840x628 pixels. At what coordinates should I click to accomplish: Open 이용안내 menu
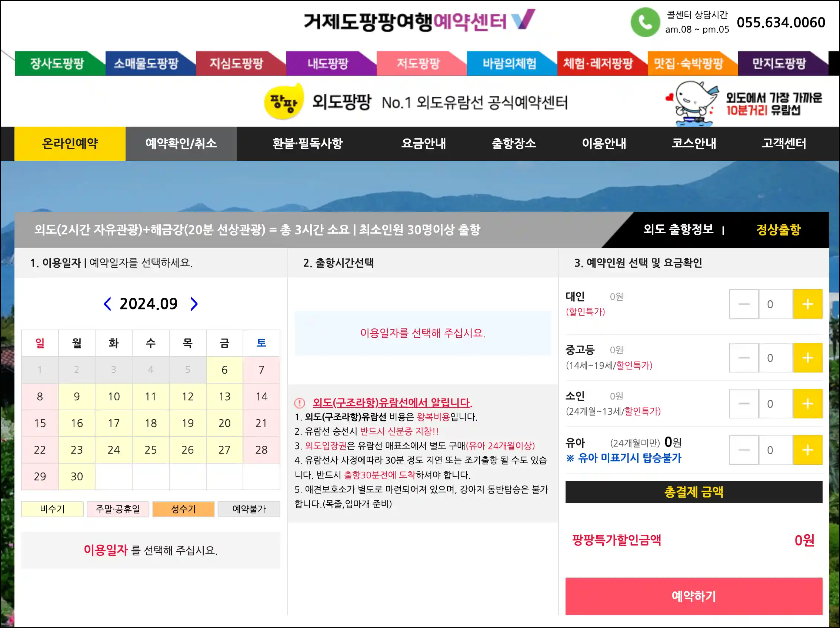click(604, 144)
